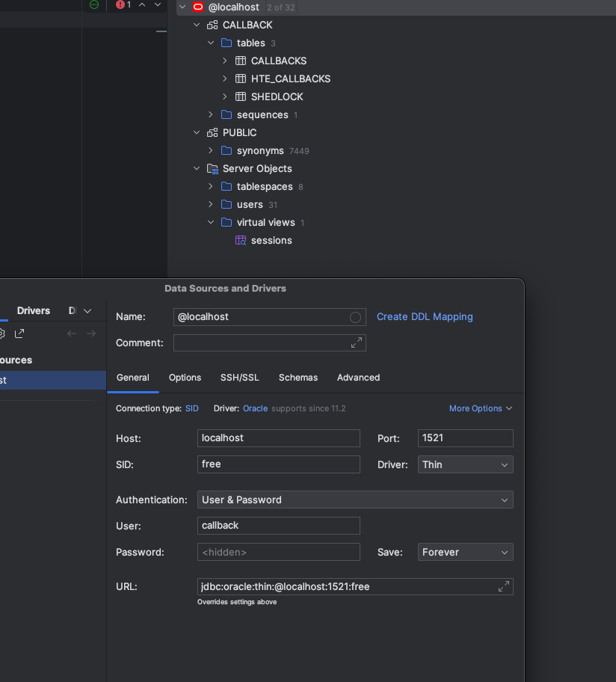616x682 pixels.
Task: Expand the sequences folder
Action: click(x=211, y=114)
